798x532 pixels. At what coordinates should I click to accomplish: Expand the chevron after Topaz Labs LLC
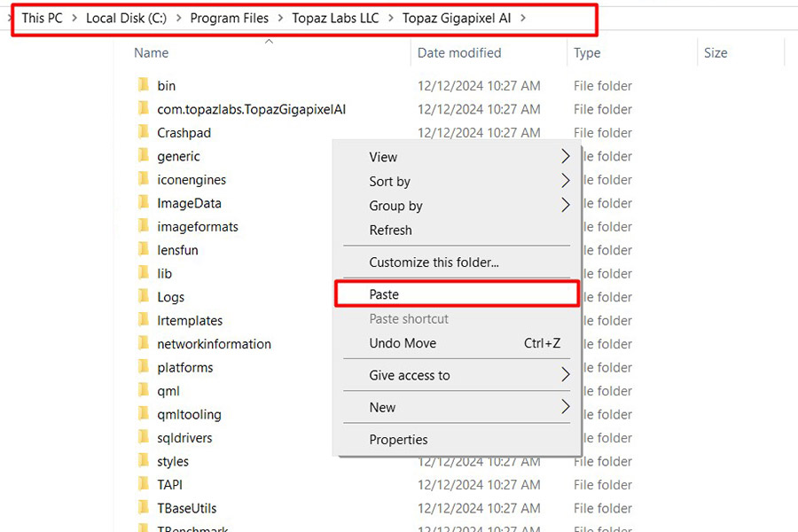click(391, 19)
